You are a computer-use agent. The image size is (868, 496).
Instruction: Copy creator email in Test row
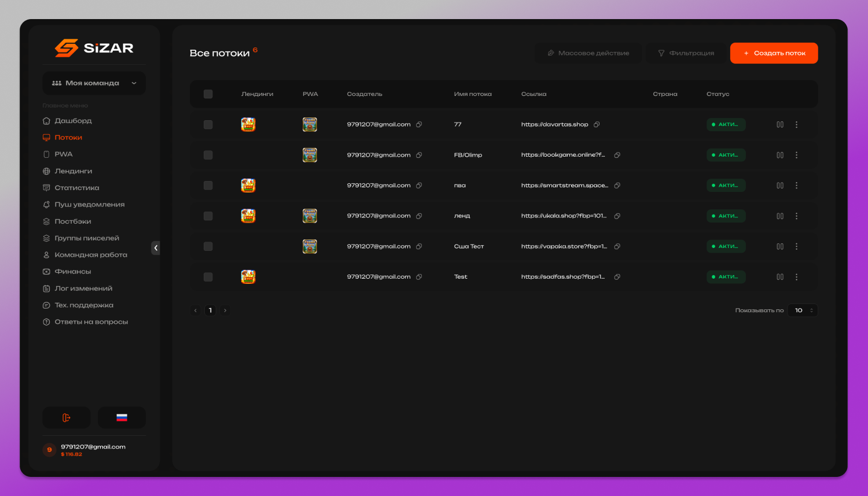[419, 277]
